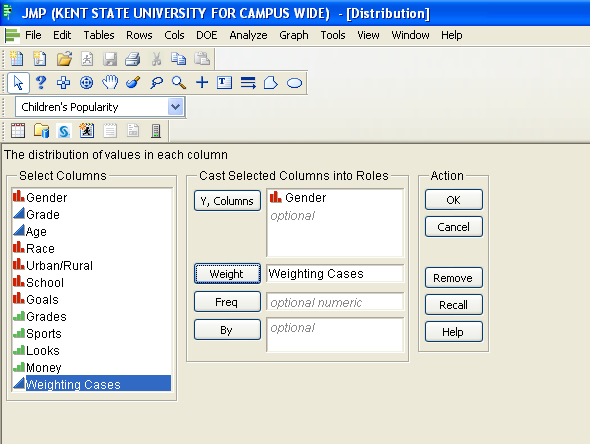Click the Paste clipboard icon
The height and width of the screenshot is (444, 590).
[202, 59]
